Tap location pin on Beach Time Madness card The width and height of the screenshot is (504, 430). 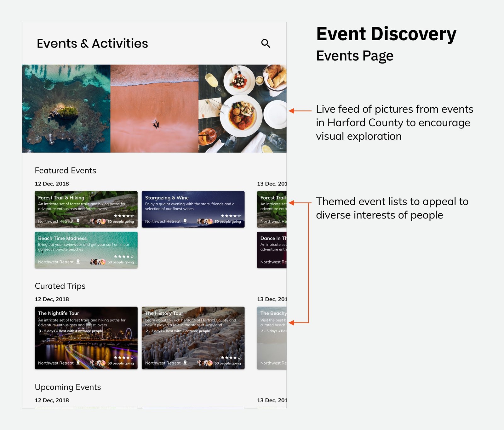point(78,262)
